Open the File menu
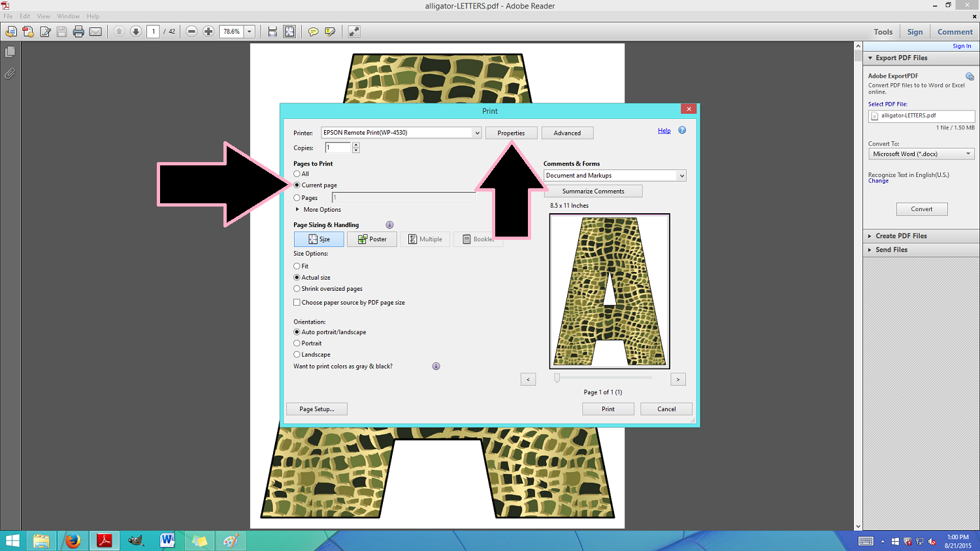This screenshot has width=980, height=551. click(8, 16)
